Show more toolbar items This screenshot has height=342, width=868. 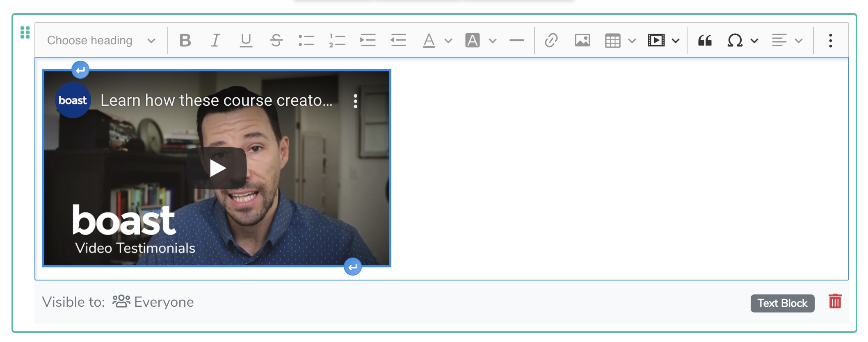pyautogui.click(x=830, y=41)
